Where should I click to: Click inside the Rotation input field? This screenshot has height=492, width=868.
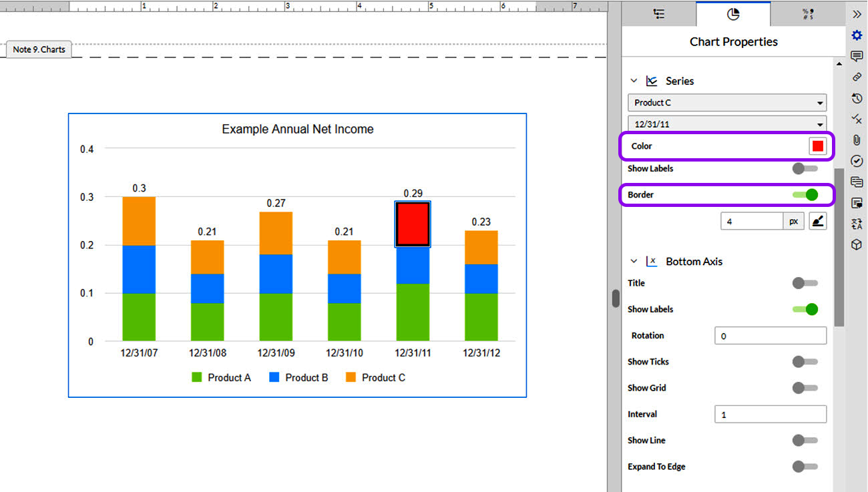tap(770, 335)
